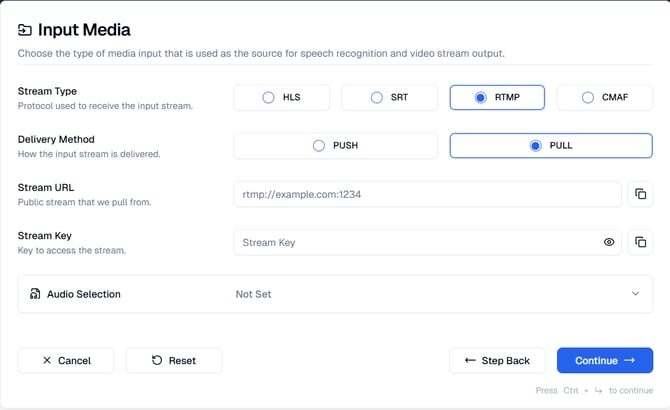This screenshot has width=670, height=410.
Task: Focus the Stream Key input field
Action: tap(415, 242)
